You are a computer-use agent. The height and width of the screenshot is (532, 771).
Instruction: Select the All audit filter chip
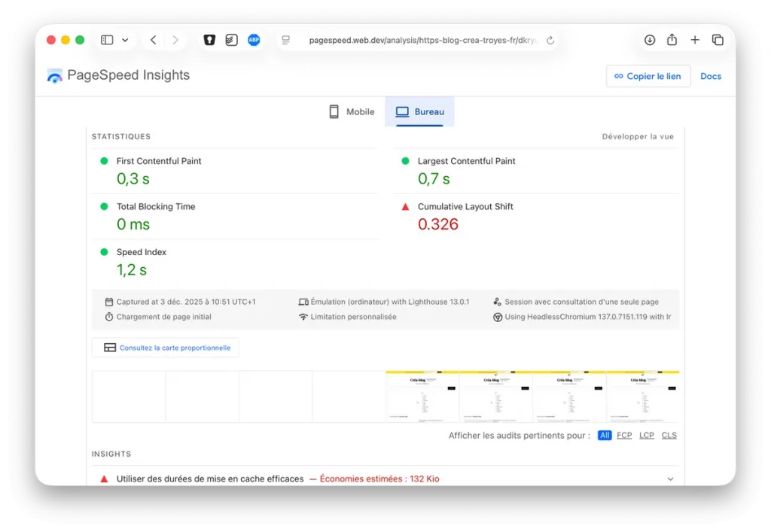click(605, 435)
